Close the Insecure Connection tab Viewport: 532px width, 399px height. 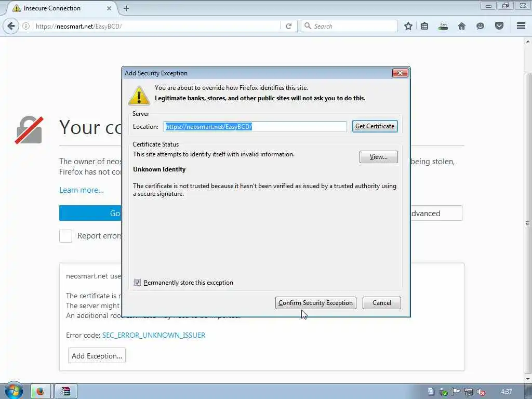tap(109, 8)
